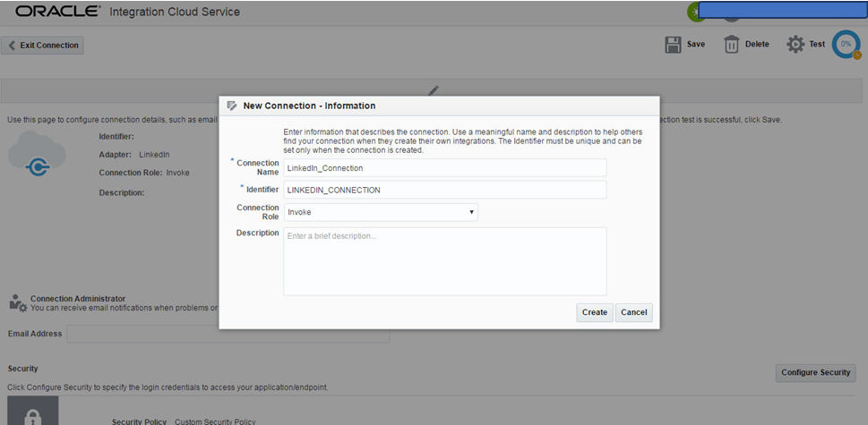Click the Delete trash can icon

click(x=732, y=45)
